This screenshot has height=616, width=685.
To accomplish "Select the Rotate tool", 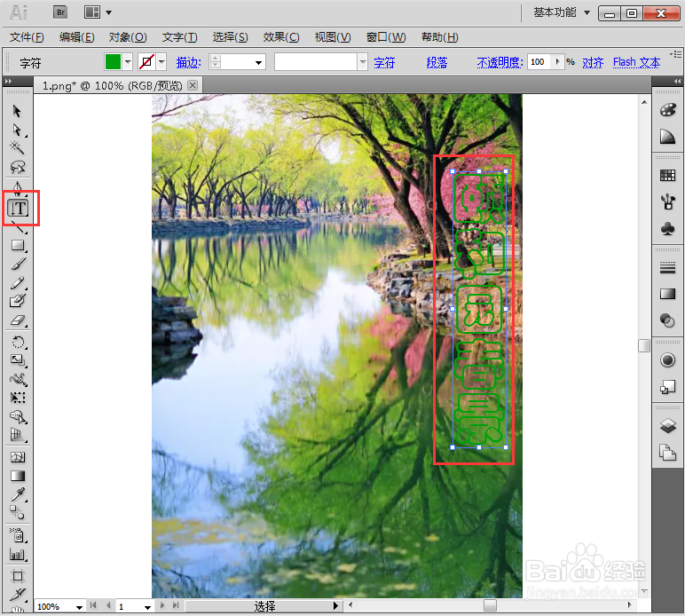I will (x=18, y=342).
